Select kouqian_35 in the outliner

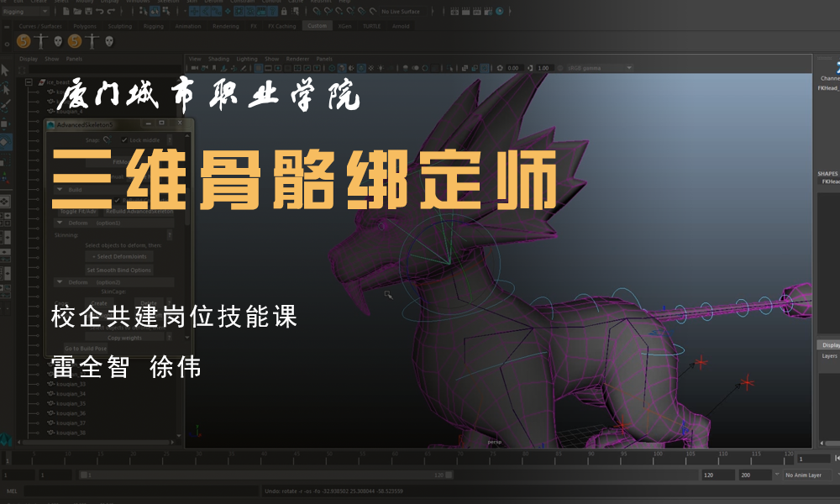pos(71,403)
